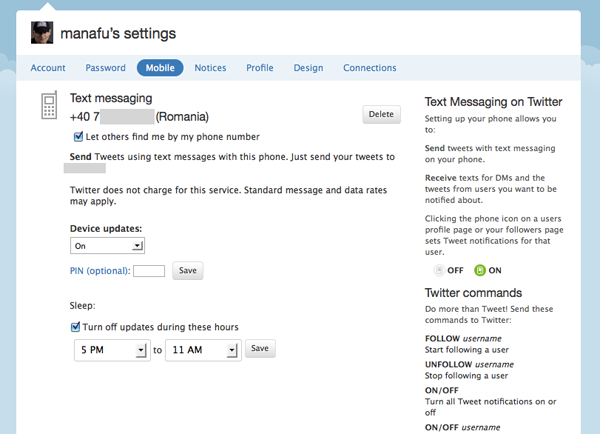Click the manafu's settings heading

pyautogui.click(x=118, y=33)
